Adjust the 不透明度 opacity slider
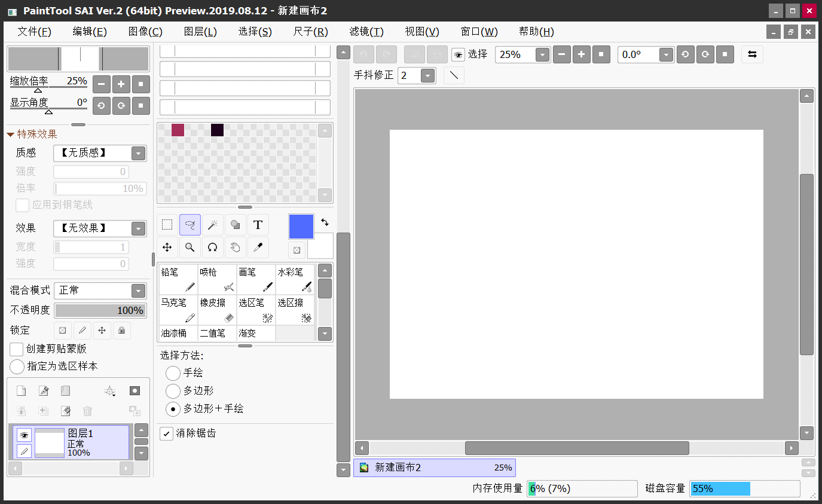Viewport: 822px width, 504px height. (100, 310)
